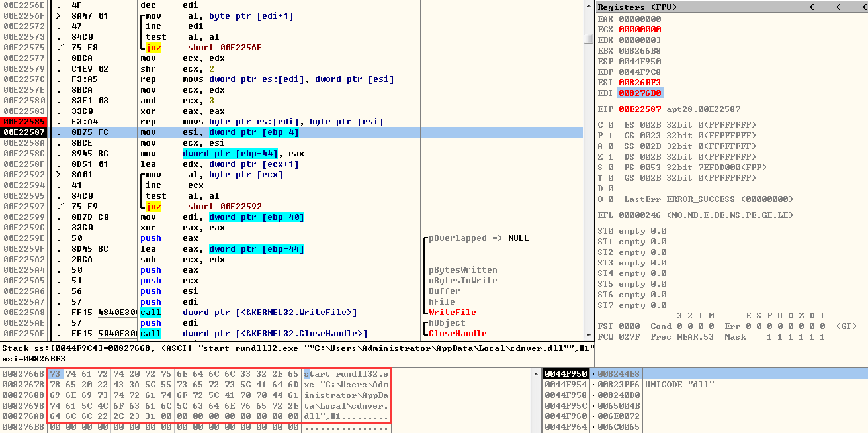868x433 pixels.
Task: Select the EAX register value
Action: coord(640,19)
